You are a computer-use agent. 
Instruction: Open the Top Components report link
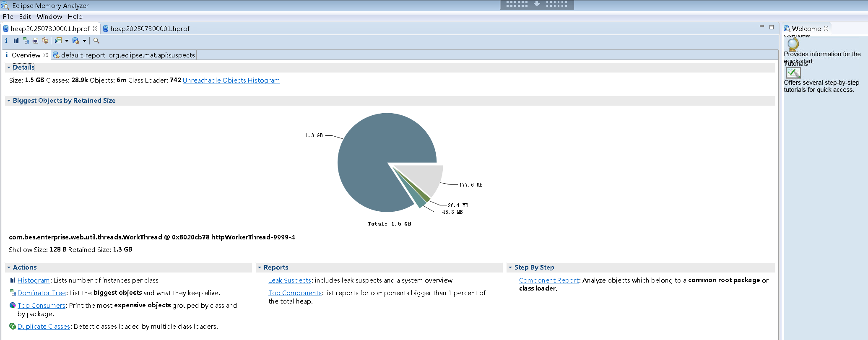point(295,293)
